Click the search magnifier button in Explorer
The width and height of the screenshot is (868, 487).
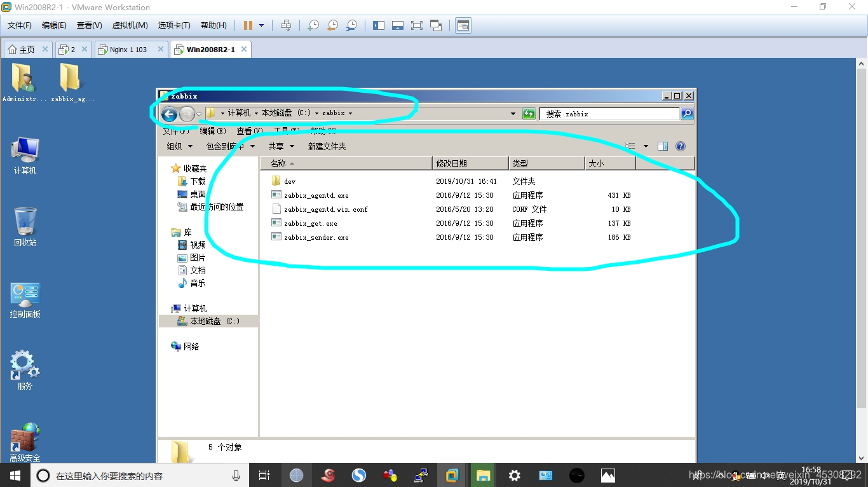687,114
